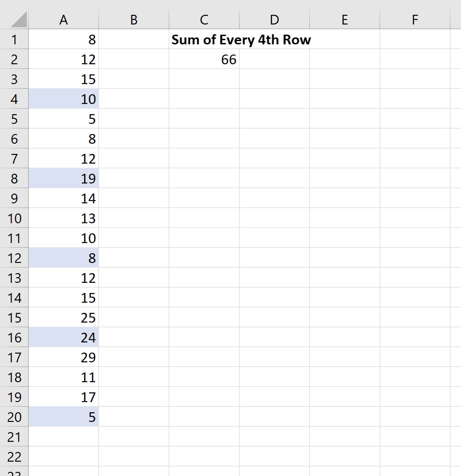
Task: Select column B header
Action: (x=134, y=20)
